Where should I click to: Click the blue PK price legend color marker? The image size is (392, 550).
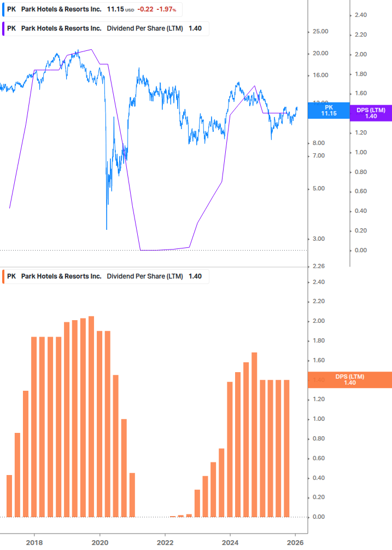(x=3, y=9)
